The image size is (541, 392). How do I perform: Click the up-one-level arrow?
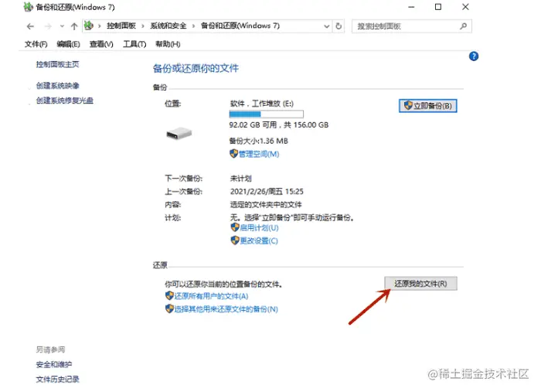(74, 26)
